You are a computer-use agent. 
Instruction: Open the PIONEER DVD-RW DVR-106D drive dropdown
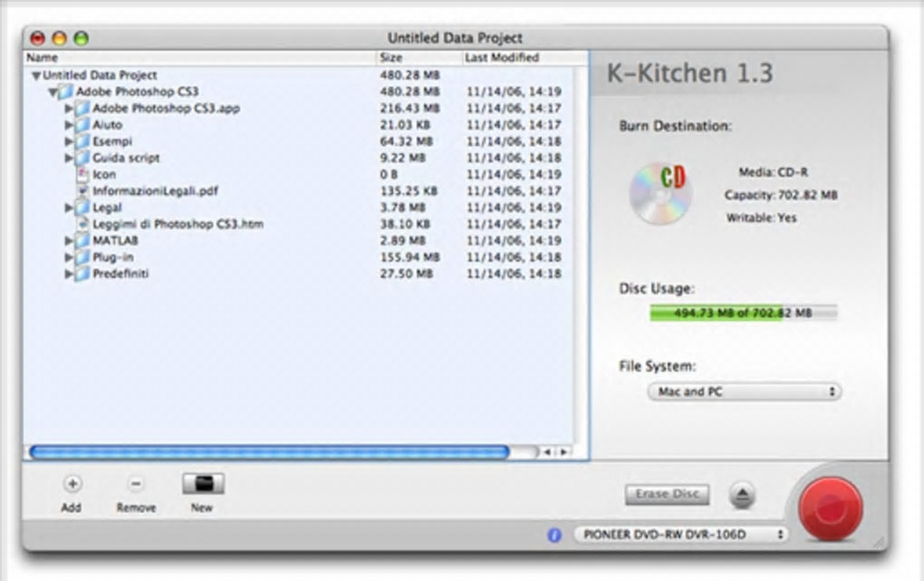680,535
